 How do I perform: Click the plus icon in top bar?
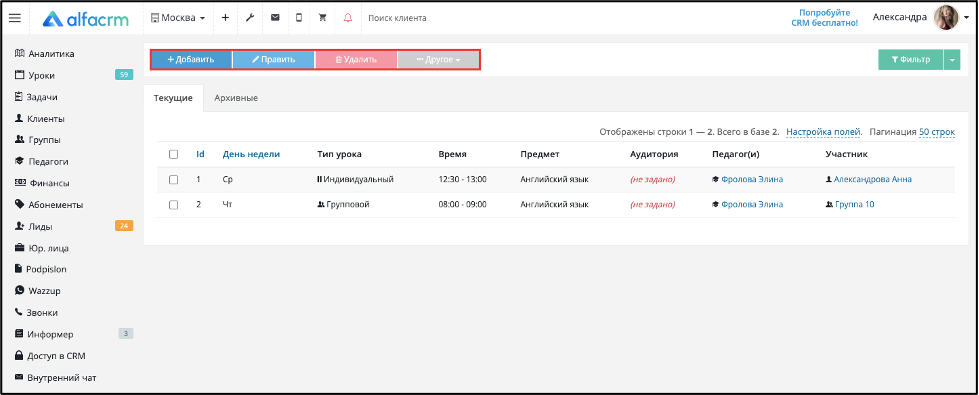pos(225,18)
